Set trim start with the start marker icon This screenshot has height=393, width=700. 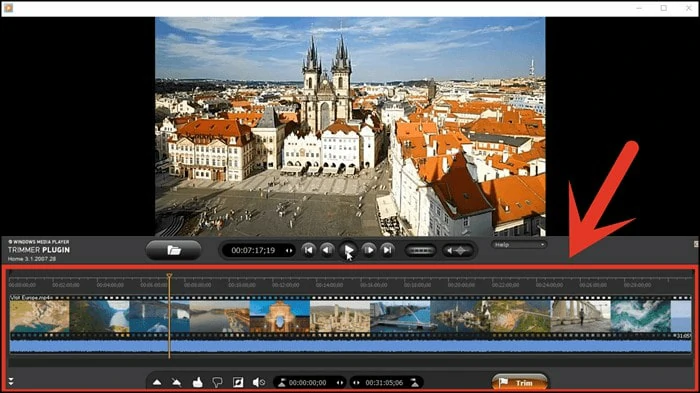(x=282, y=383)
